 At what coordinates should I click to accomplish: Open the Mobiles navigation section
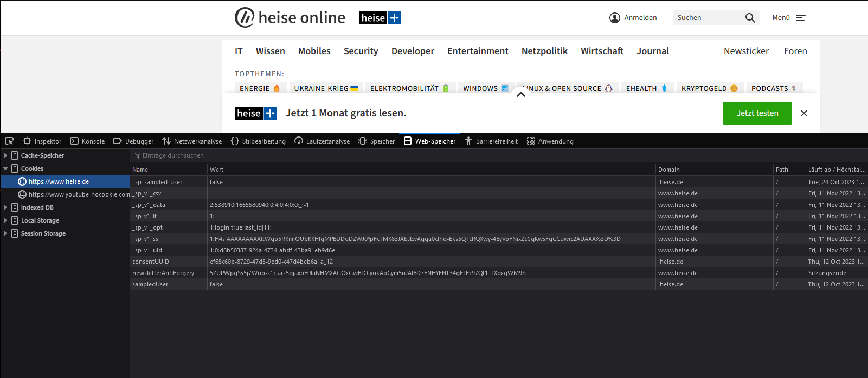click(314, 51)
